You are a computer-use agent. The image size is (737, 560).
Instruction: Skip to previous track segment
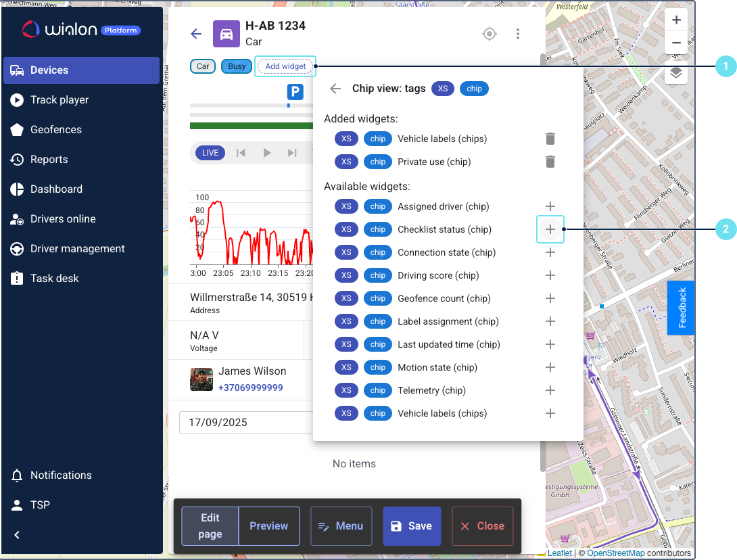coord(241,153)
